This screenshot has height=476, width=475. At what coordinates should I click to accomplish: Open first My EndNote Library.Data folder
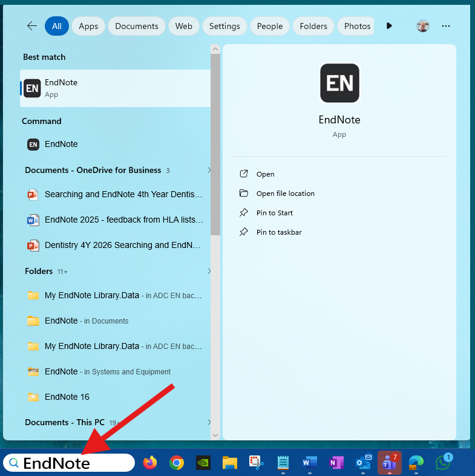(x=115, y=295)
